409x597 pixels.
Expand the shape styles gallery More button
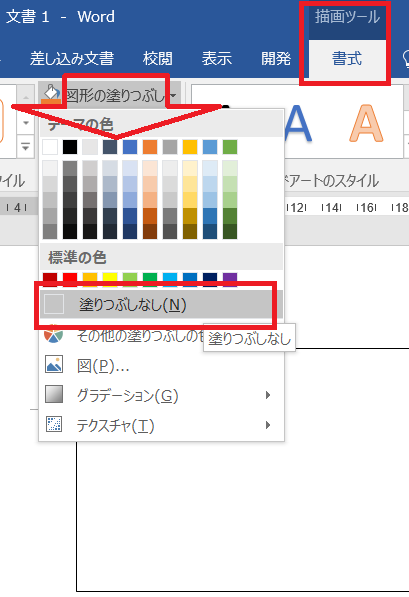[x=26, y=147]
